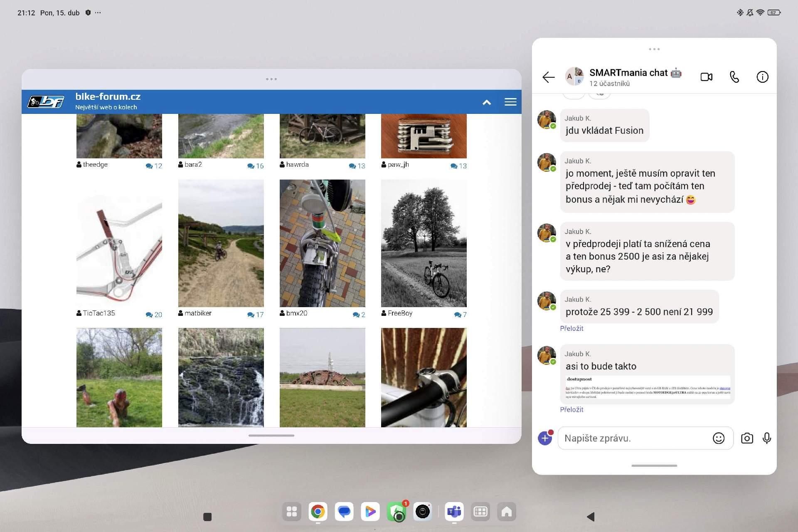Collapse header with the up chevron
This screenshot has width=798, height=532.
[487, 102]
